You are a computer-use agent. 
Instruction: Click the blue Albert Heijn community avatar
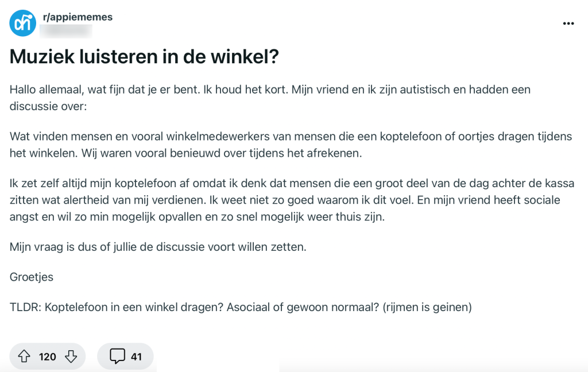click(x=22, y=22)
